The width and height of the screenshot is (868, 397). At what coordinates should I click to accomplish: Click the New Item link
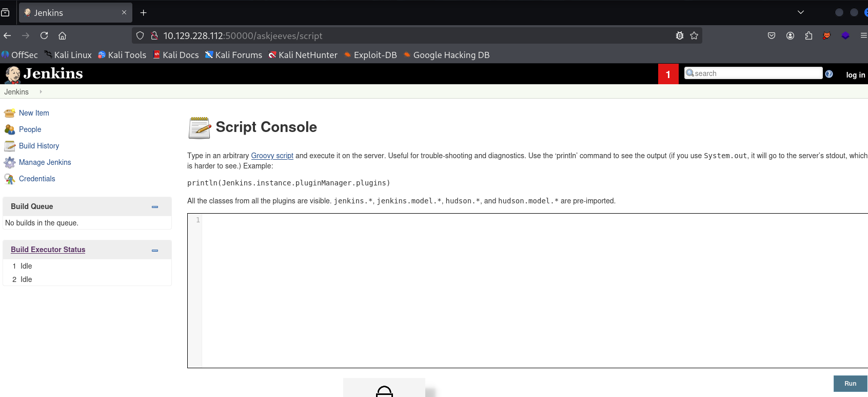point(34,113)
